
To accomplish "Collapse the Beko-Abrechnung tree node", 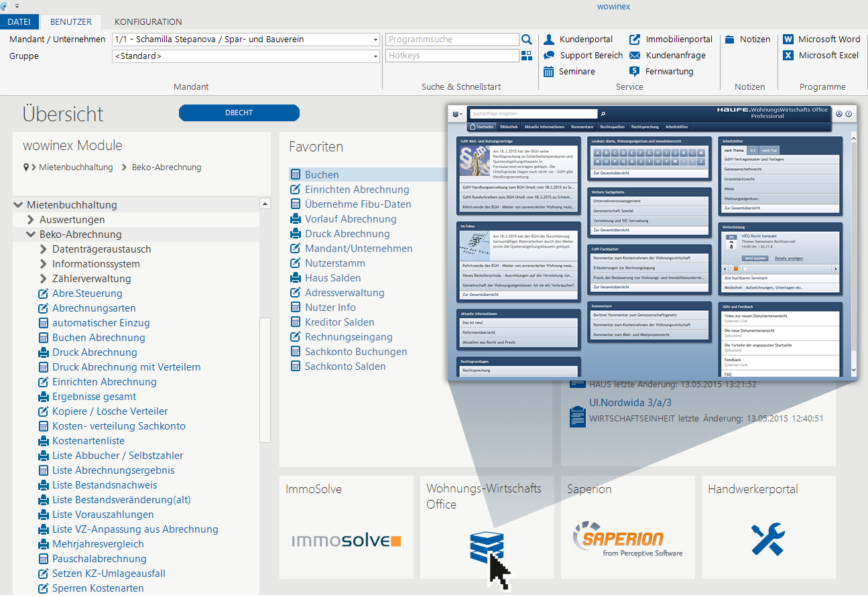I will click(x=31, y=235).
